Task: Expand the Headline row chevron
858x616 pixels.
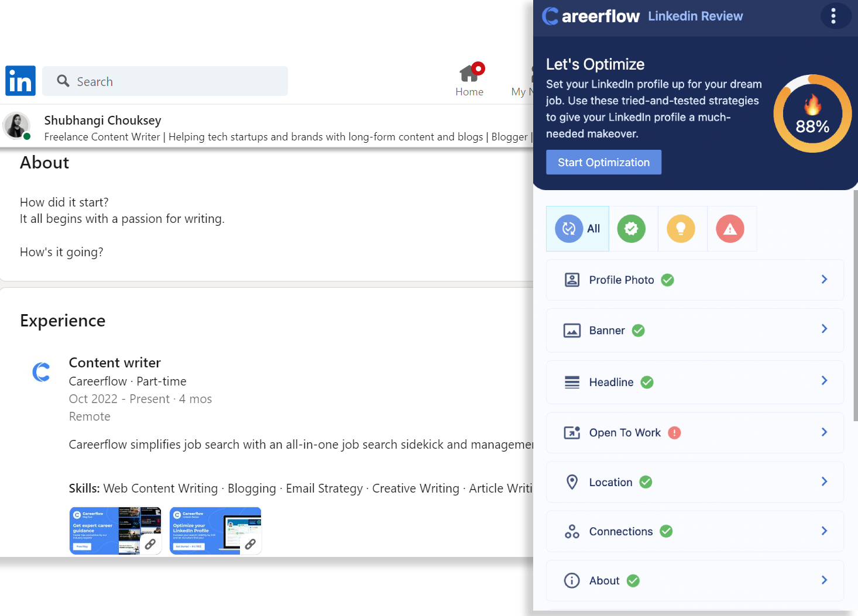Action: tap(824, 381)
